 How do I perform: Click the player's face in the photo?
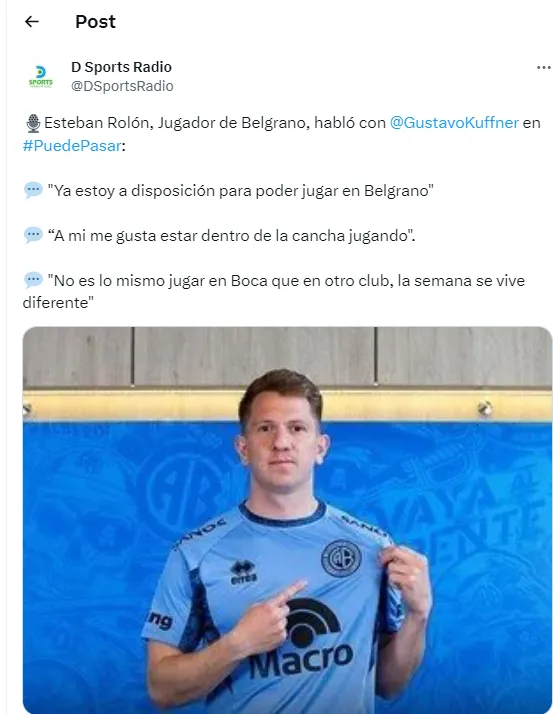coord(282,444)
